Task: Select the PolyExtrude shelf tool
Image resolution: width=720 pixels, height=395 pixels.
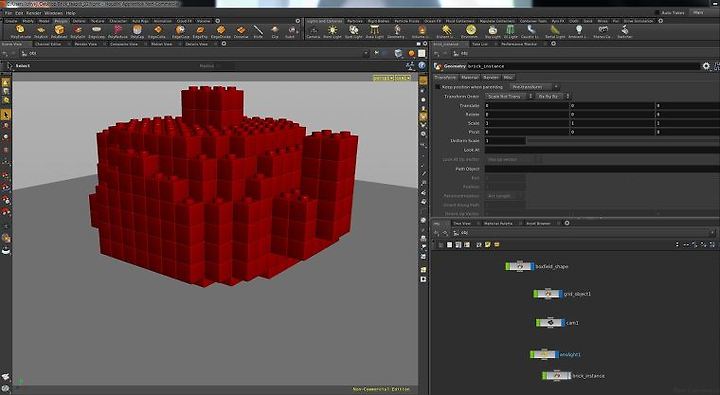Action: [x=21, y=32]
